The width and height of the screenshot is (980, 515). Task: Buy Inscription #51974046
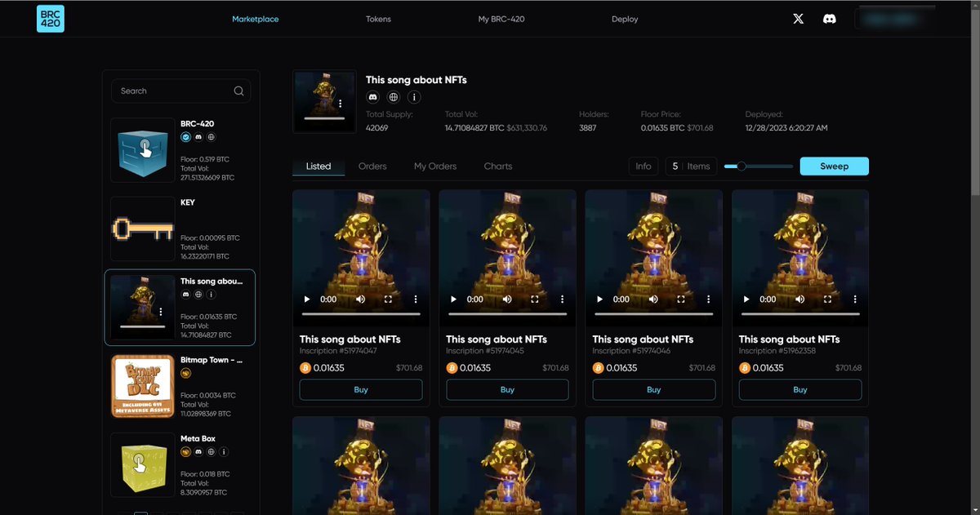pos(653,390)
